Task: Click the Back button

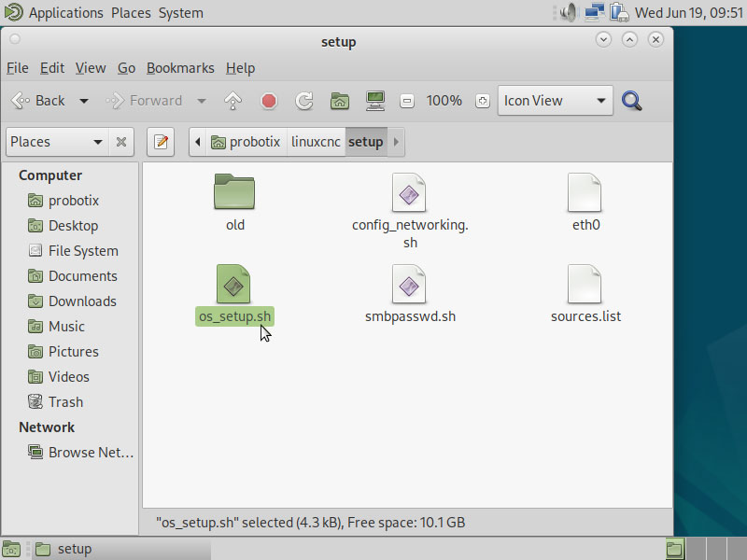Action: click(x=39, y=101)
